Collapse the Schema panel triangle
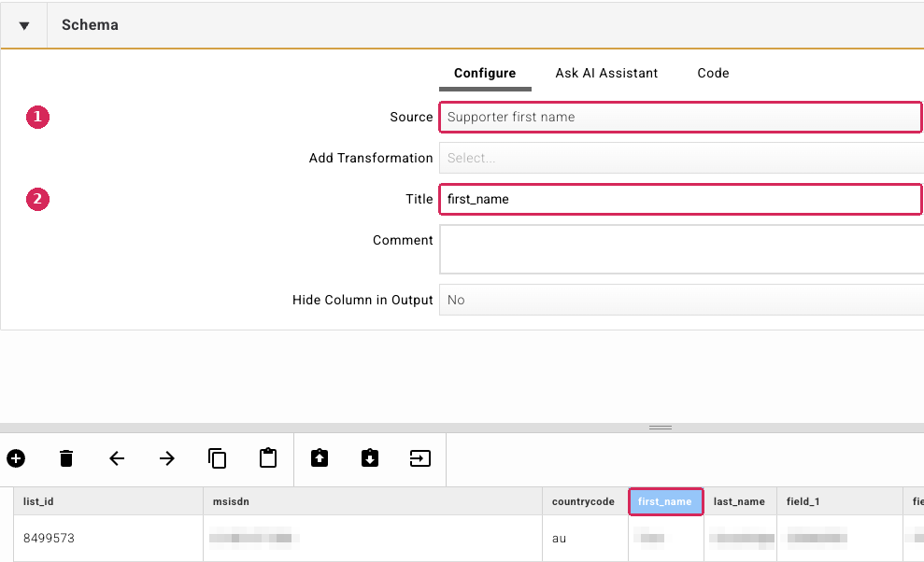This screenshot has width=924, height=562. click(x=24, y=25)
